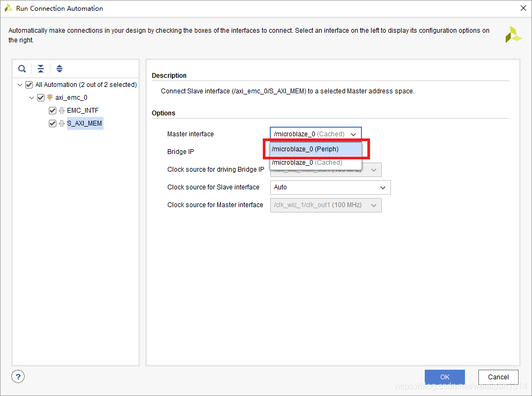Click the Cancel button

tap(498, 377)
